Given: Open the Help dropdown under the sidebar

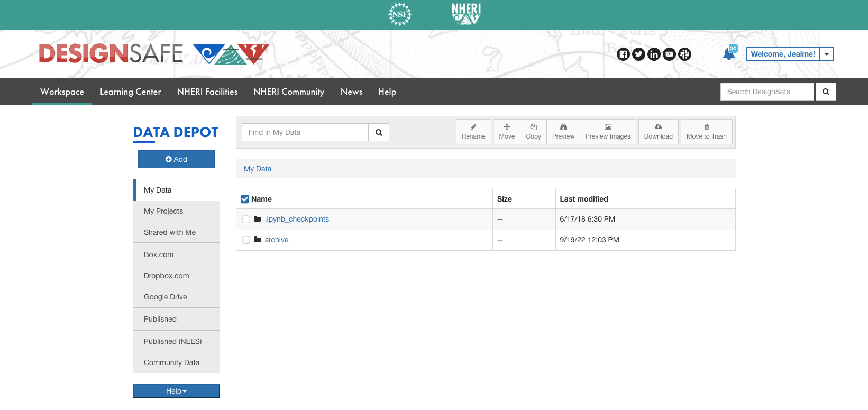Looking at the screenshot, I should tap(176, 391).
